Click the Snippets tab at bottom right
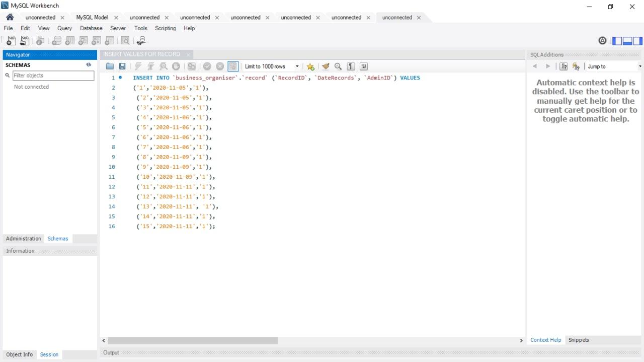 pyautogui.click(x=578, y=340)
